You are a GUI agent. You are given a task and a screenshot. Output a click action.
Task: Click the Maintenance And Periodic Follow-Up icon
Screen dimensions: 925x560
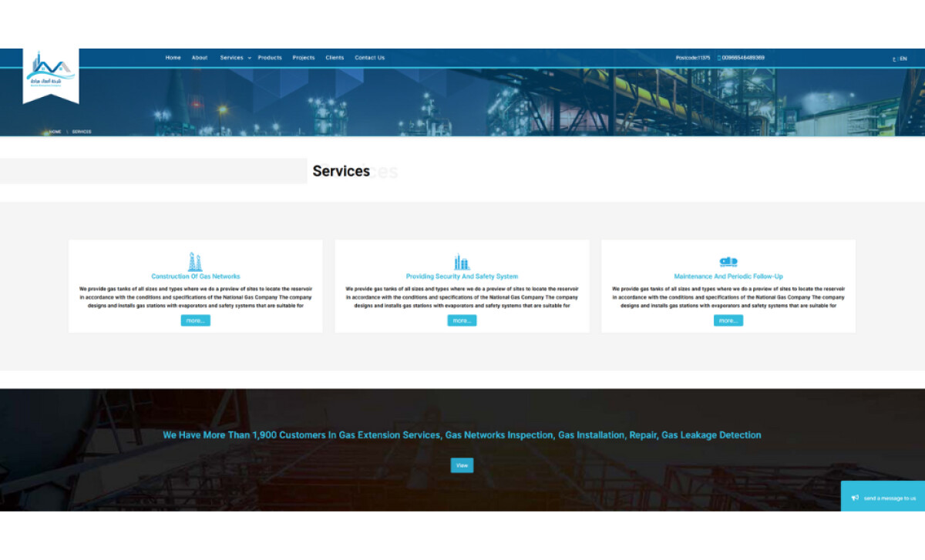[x=728, y=261]
